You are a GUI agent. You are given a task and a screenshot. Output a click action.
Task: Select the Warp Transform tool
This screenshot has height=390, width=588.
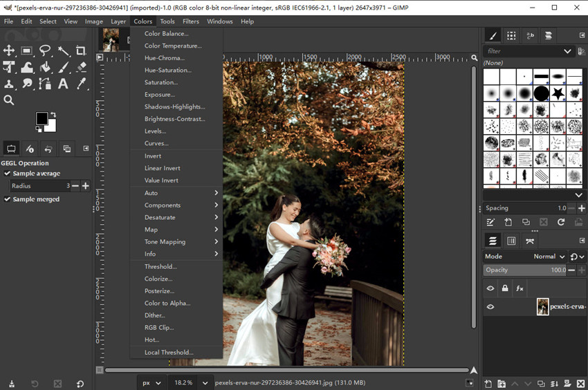tap(26, 67)
